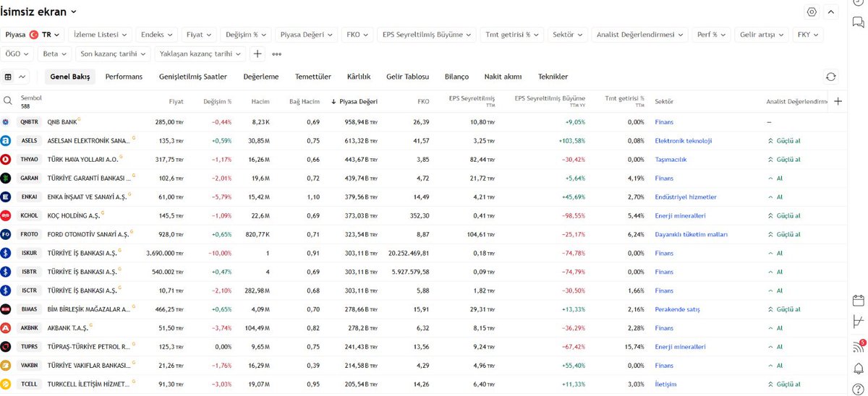868x396 pixels.
Task: Click the İletişim sector link
Action: coord(666,384)
